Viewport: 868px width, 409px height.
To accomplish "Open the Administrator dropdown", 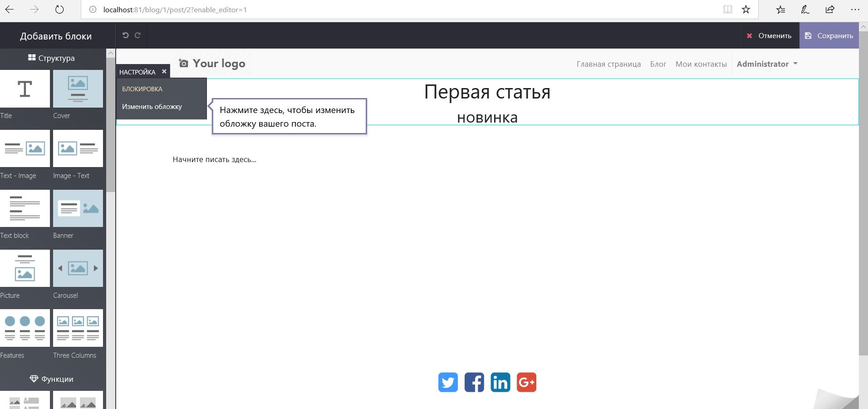I will pyautogui.click(x=766, y=64).
